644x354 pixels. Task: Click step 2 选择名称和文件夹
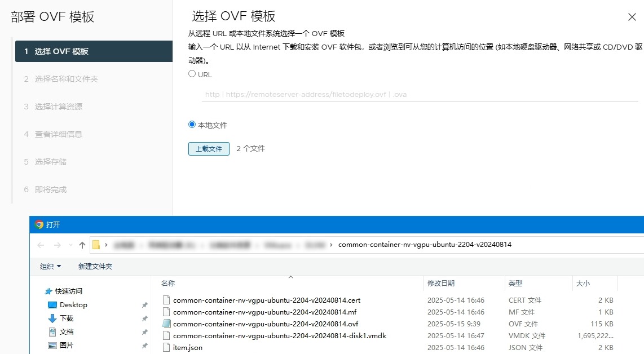67,79
